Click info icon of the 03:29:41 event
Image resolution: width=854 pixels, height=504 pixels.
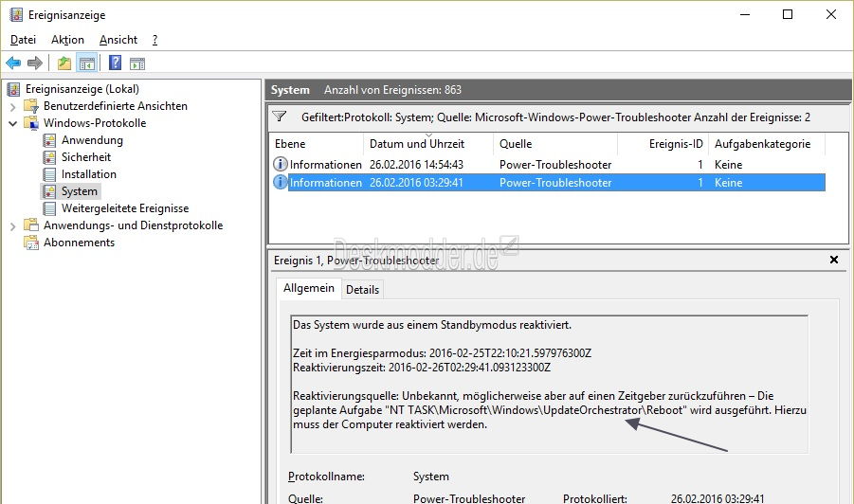280,182
